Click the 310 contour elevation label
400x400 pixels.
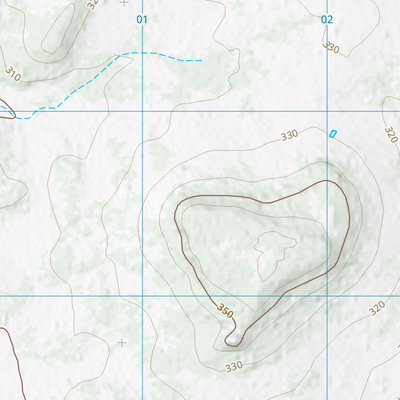click(13, 75)
